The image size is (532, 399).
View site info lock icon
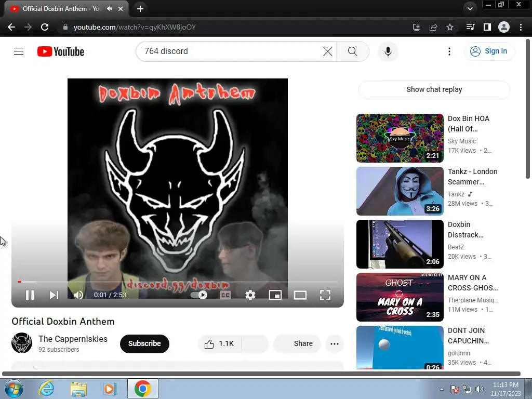[x=65, y=27]
